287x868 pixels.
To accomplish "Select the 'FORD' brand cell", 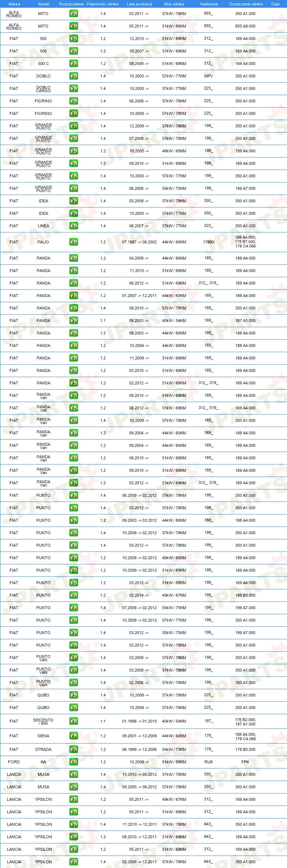I will [x=14, y=762].
